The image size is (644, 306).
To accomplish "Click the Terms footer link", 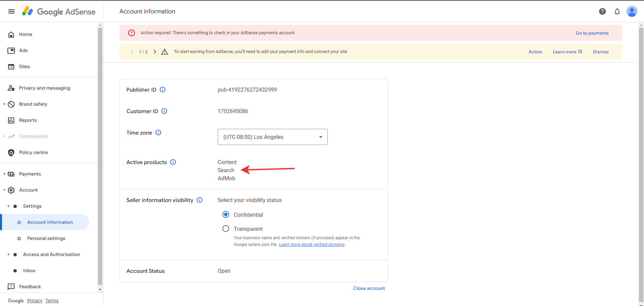I will point(52,301).
